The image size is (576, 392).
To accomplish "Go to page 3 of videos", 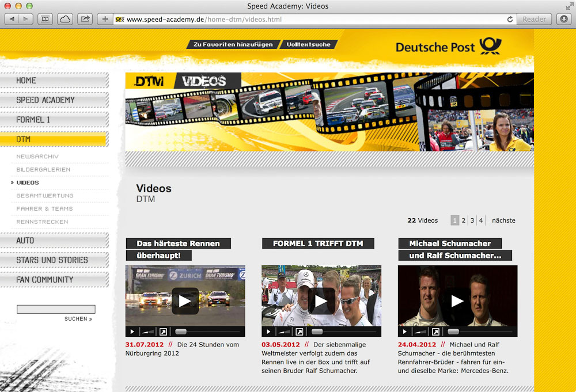I will coord(472,220).
